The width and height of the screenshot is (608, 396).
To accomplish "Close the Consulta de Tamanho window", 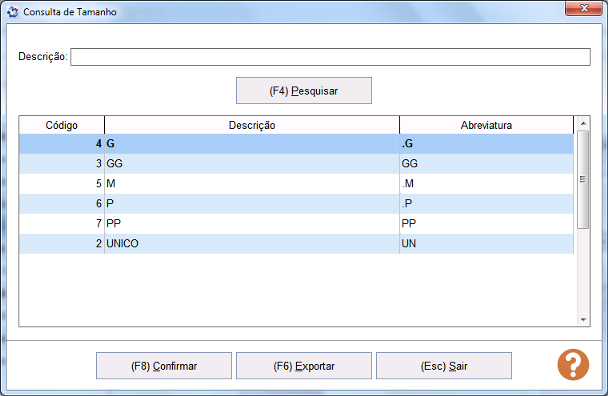I will click(x=584, y=9).
